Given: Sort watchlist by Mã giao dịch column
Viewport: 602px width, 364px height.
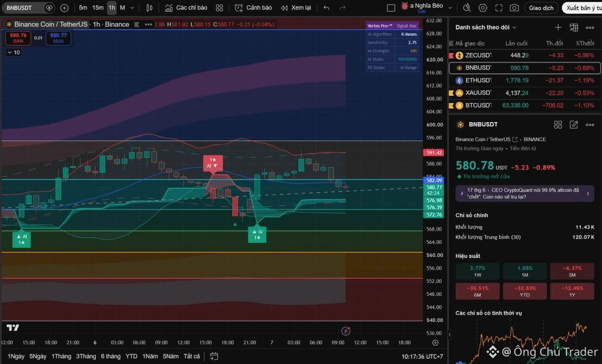Looking at the screenshot, I should tap(470, 43).
